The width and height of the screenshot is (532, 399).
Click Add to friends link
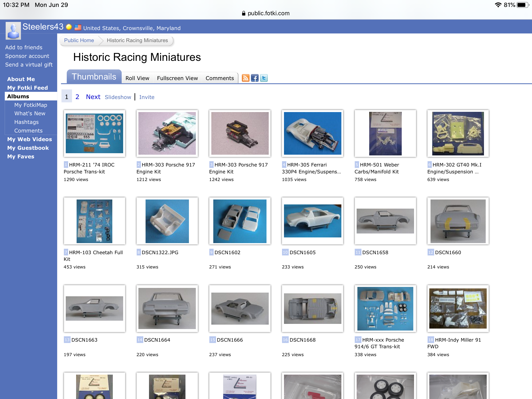(x=24, y=47)
